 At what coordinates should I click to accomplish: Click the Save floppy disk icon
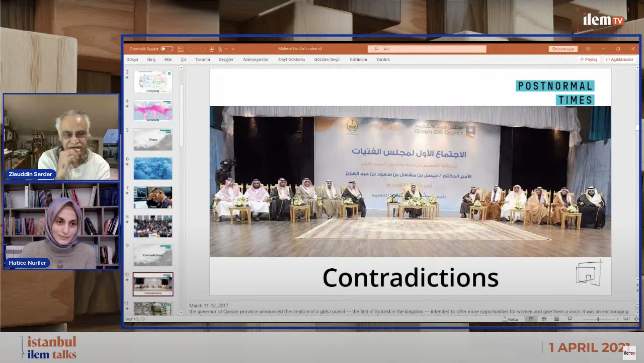coord(180,49)
